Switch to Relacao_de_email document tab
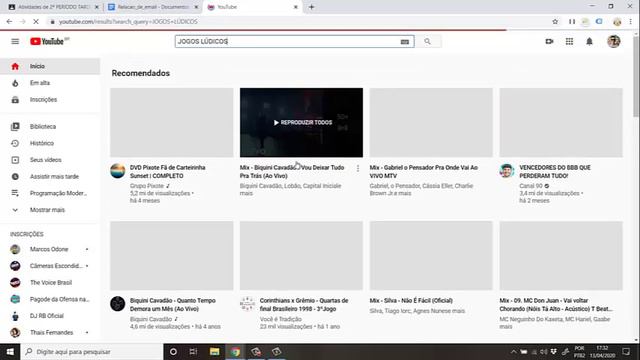The height and width of the screenshot is (360, 640). tap(152, 7)
